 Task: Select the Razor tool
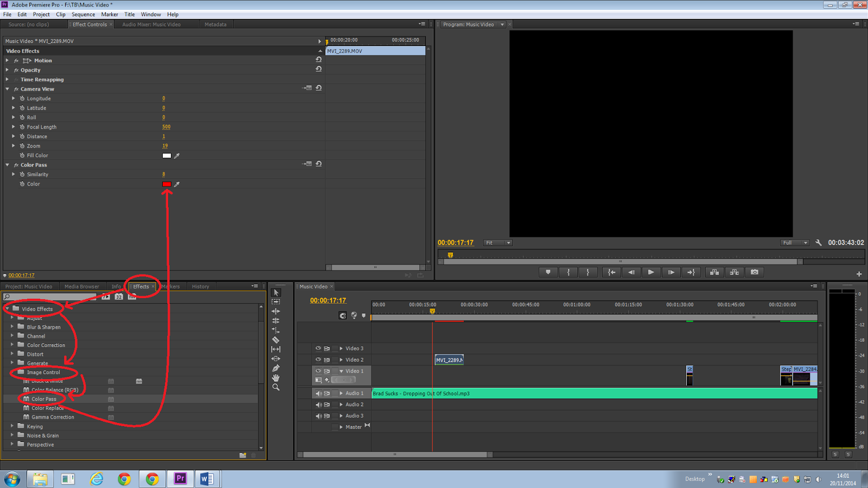[x=276, y=340]
